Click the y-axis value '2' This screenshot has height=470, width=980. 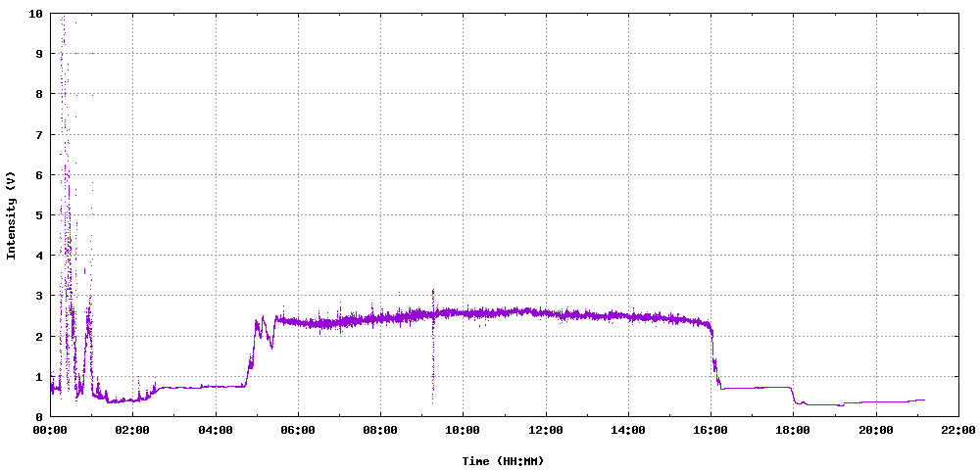click(40, 337)
